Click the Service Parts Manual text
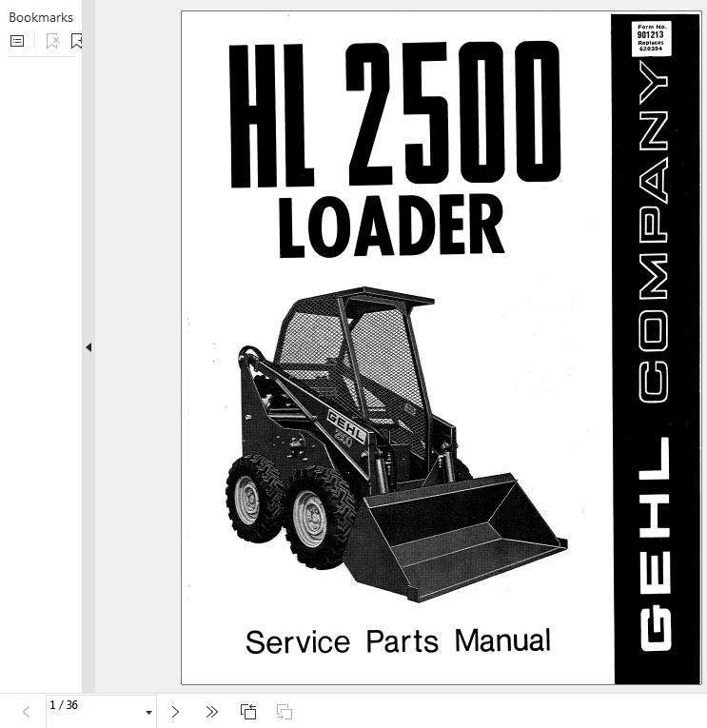The image size is (707, 728). pyautogui.click(x=399, y=641)
